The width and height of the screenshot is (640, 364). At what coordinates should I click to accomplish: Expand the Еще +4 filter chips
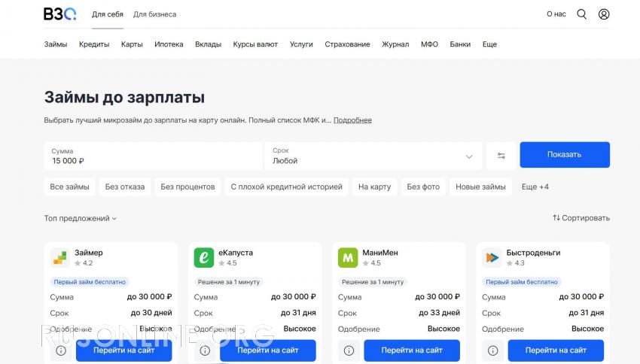535,187
